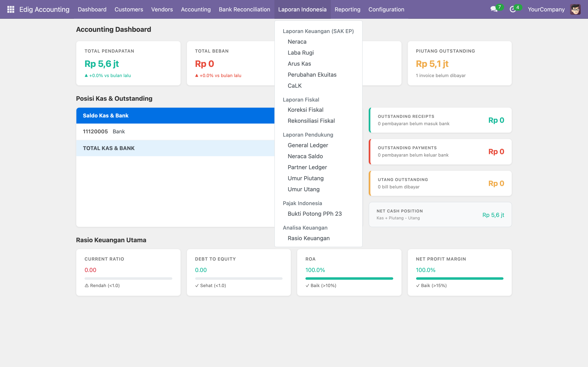This screenshot has height=367, width=588.
Task: Click the user avatar picture
Action: tap(575, 9)
